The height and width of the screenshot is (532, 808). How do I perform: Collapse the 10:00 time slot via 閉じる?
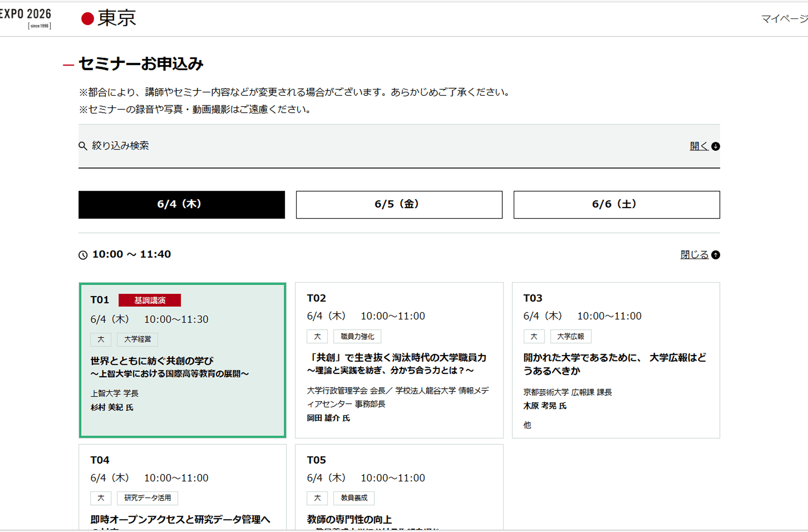(x=694, y=255)
